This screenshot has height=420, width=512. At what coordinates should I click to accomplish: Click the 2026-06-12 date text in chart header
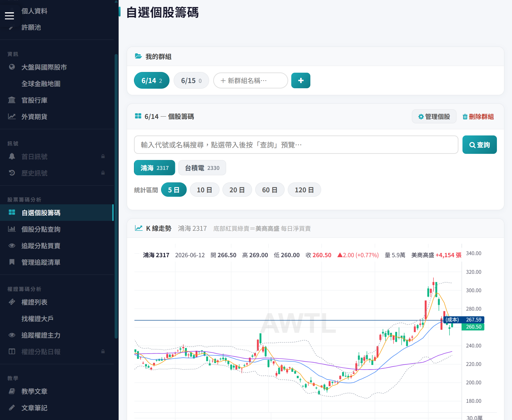click(190, 255)
